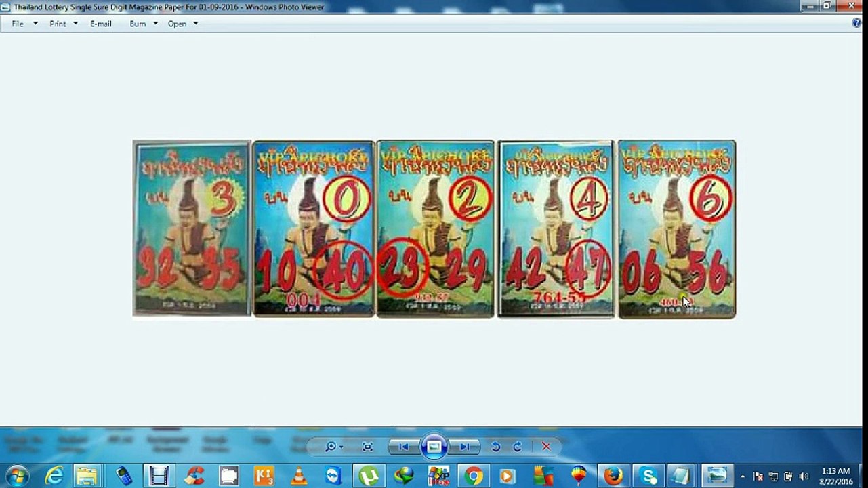The image size is (868, 488).
Task: Launch CCleaner from the taskbar
Action: (x=194, y=476)
